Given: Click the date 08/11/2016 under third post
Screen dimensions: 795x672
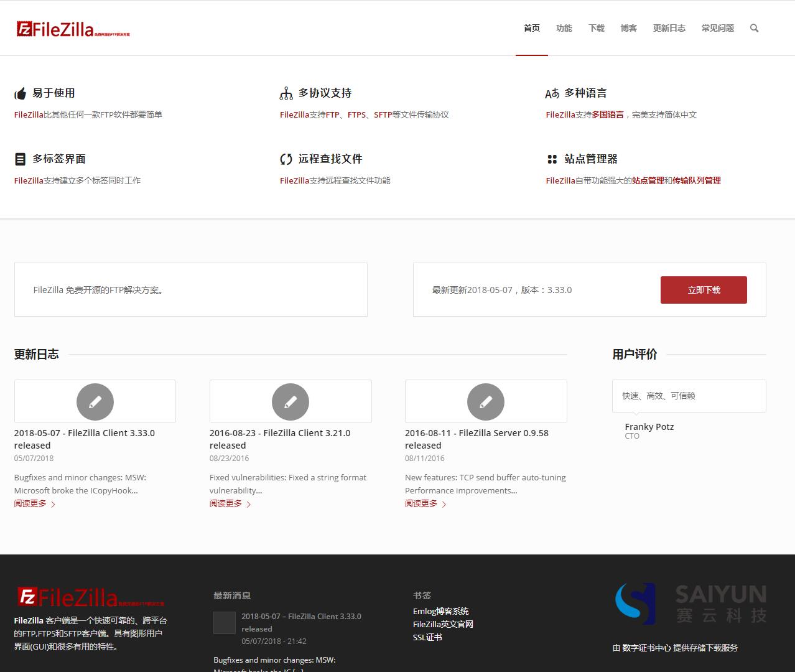Looking at the screenshot, I should [425, 458].
